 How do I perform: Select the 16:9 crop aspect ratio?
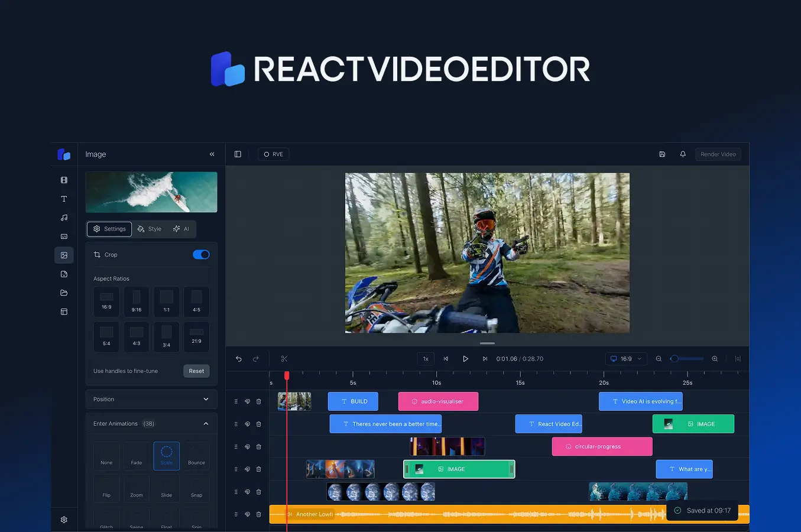pos(106,301)
